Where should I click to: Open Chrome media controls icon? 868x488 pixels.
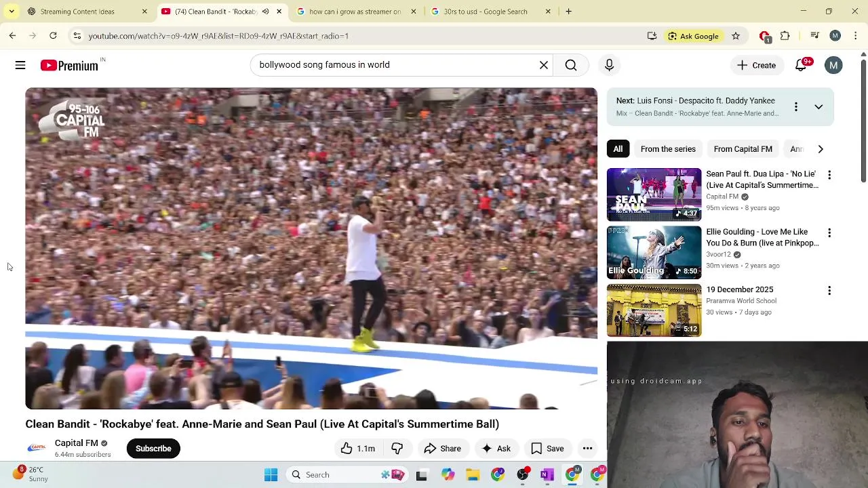[x=814, y=35]
